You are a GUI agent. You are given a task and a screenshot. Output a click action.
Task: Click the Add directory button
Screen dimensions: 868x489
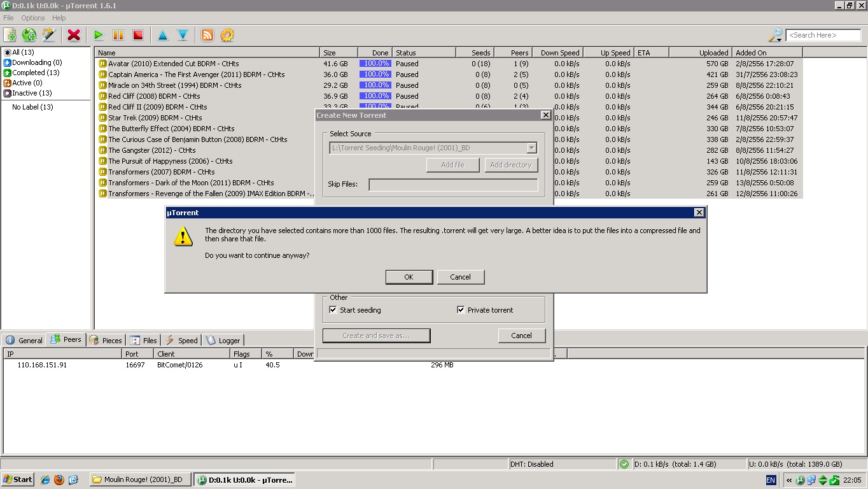point(511,165)
